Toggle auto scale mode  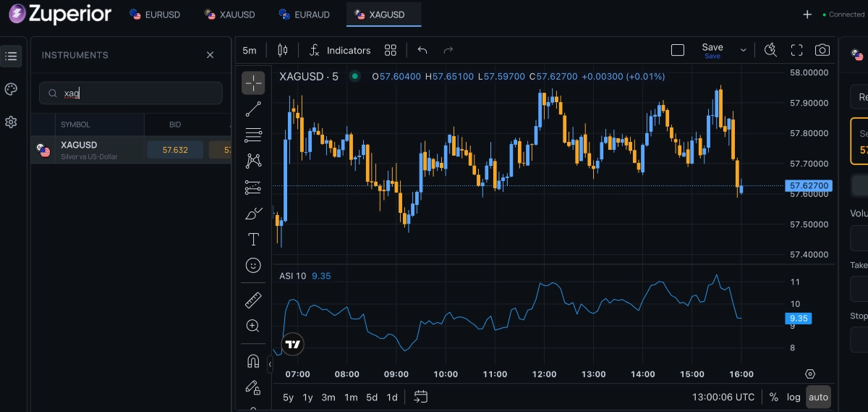point(818,397)
